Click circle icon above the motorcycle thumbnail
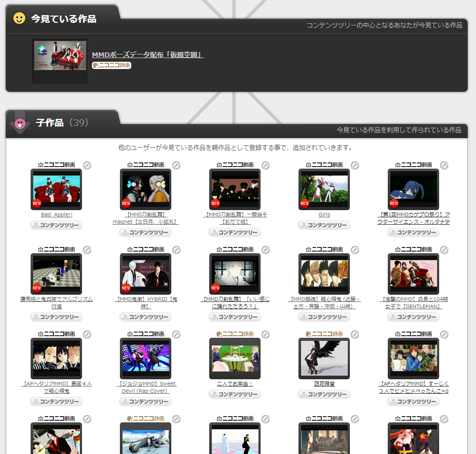 (x=176, y=419)
